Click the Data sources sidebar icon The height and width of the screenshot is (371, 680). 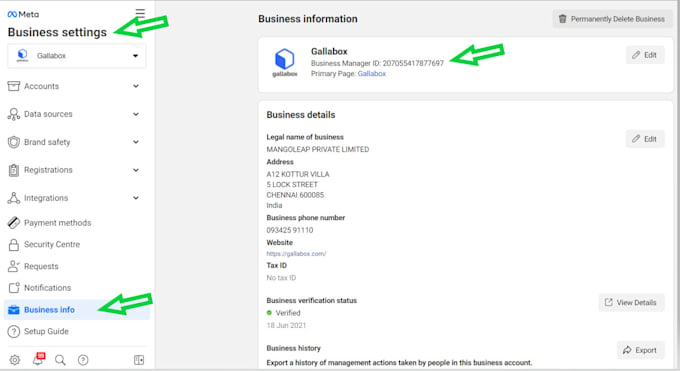(13, 114)
